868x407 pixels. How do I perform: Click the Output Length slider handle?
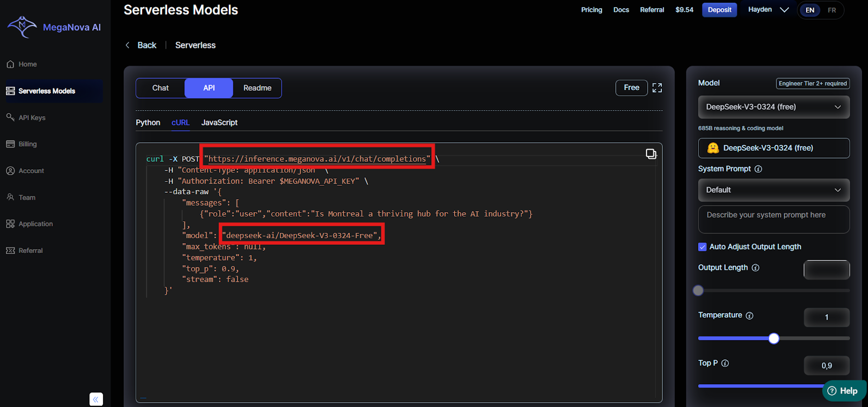click(698, 290)
